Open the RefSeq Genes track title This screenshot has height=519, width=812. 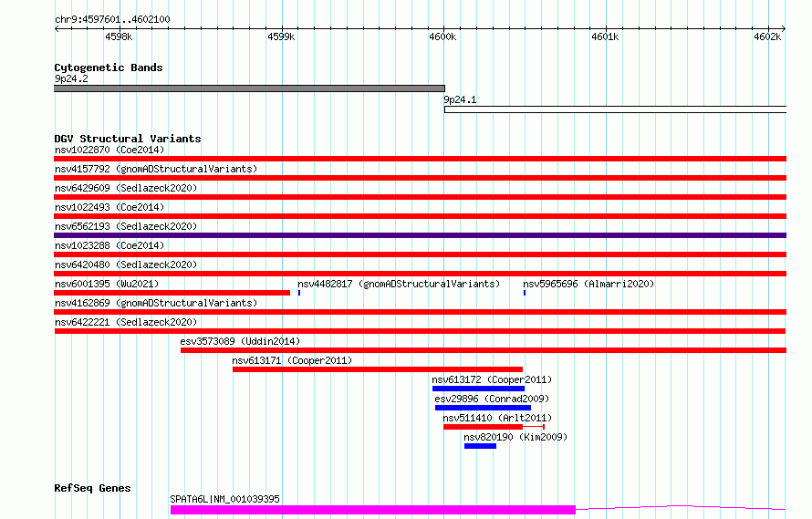point(92,488)
